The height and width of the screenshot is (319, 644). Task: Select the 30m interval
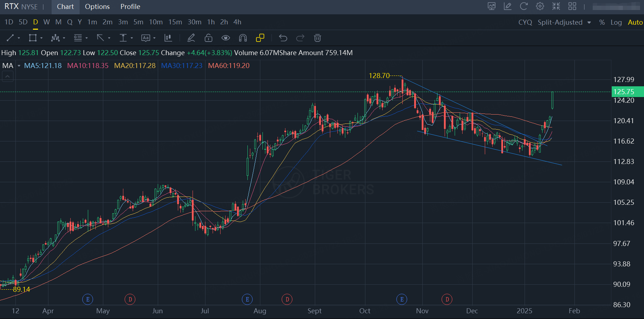pyautogui.click(x=195, y=22)
